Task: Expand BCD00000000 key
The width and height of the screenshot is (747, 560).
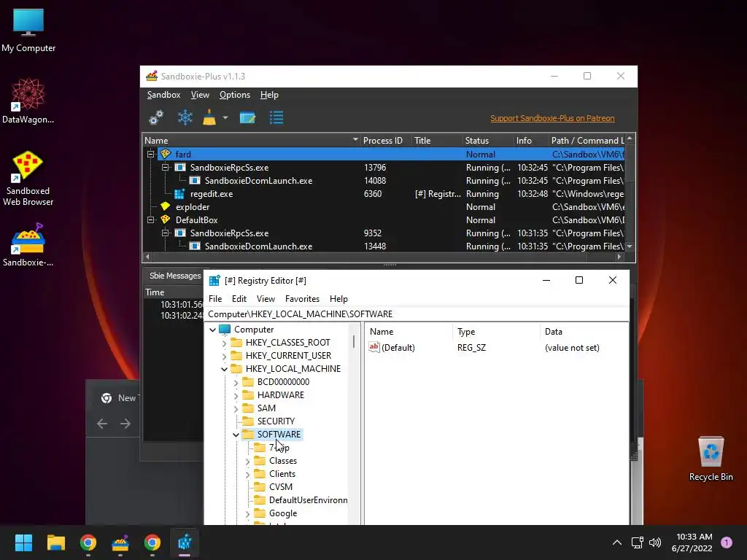Action: (x=236, y=382)
